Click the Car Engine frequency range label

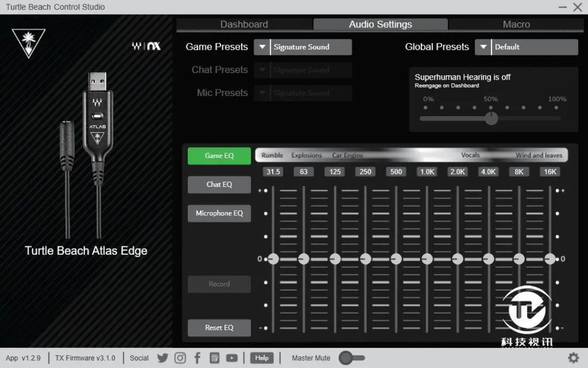pos(347,155)
